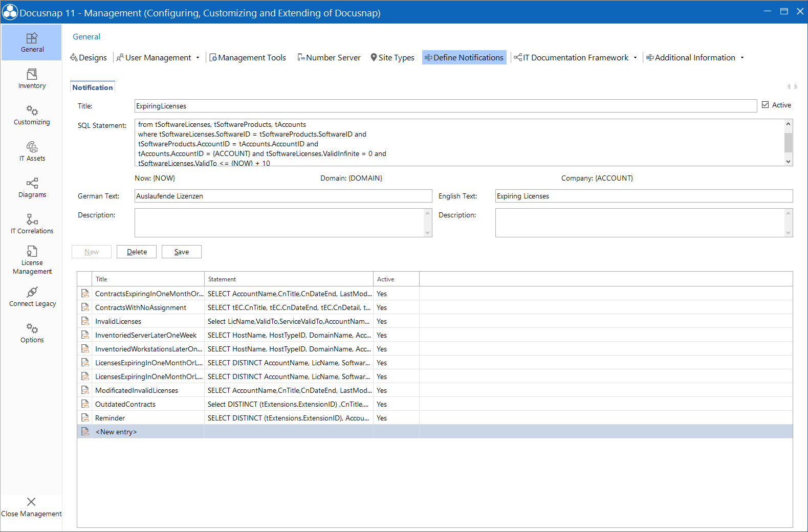The width and height of the screenshot is (808, 532).
Task: Select the ContractsWithNoAssignment row
Action: click(435, 307)
